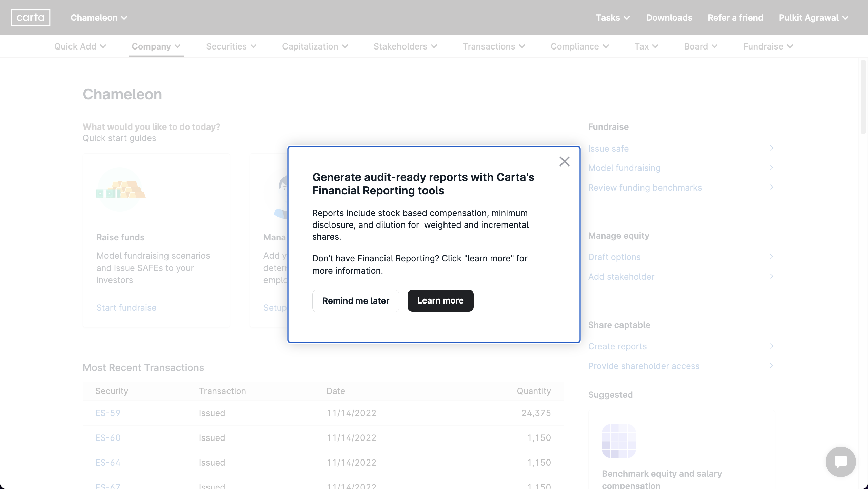The width and height of the screenshot is (868, 489).
Task: Click the arrow next to Create reports
Action: coord(771,346)
